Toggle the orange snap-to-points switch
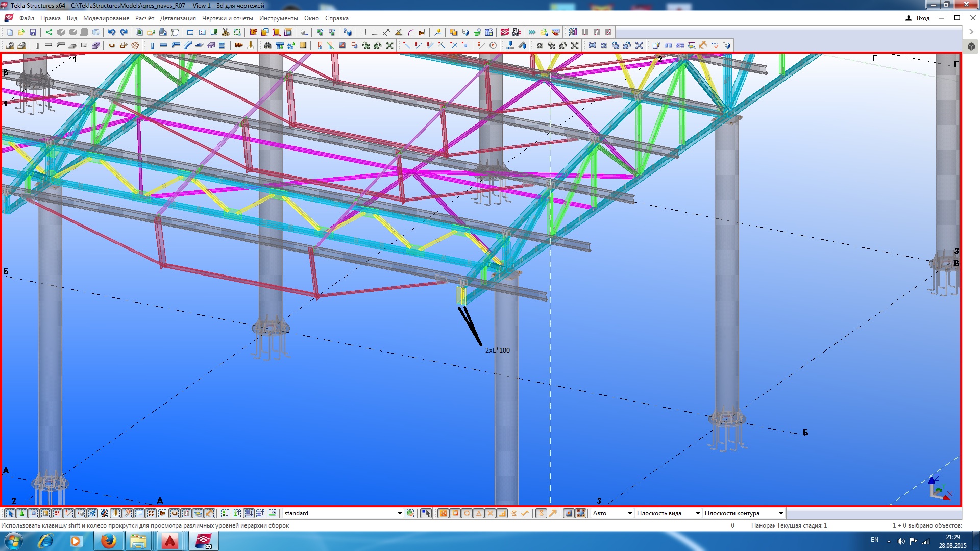 [443, 513]
